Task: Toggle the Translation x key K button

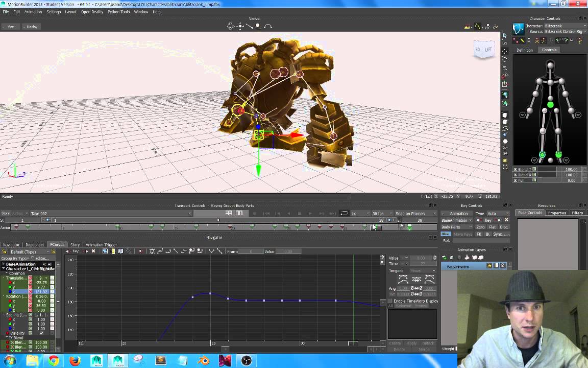Action: [x=30, y=283]
